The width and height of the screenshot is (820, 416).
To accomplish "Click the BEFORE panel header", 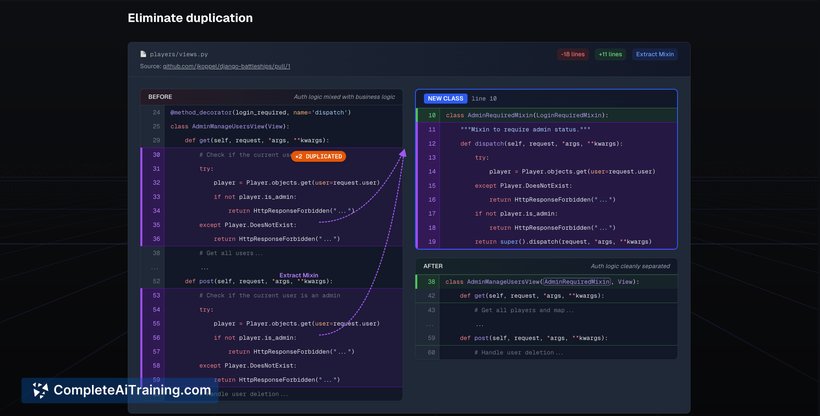I will click(x=160, y=97).
